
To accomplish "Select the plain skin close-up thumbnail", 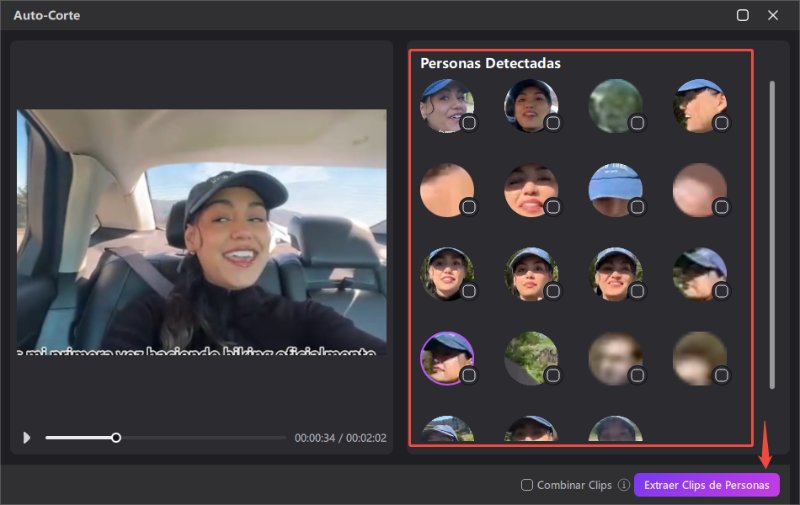I will click(446, 190).
